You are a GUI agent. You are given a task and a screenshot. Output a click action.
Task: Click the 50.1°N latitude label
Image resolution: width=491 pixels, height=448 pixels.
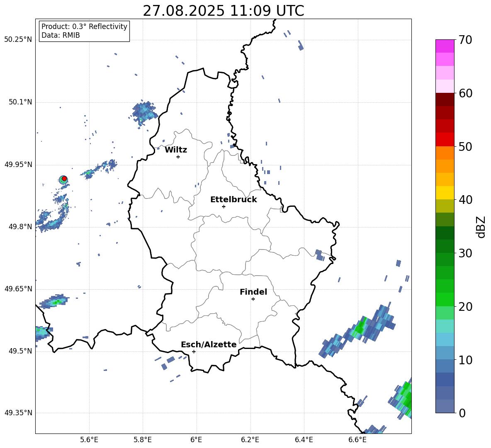click(x=20, y=102)
